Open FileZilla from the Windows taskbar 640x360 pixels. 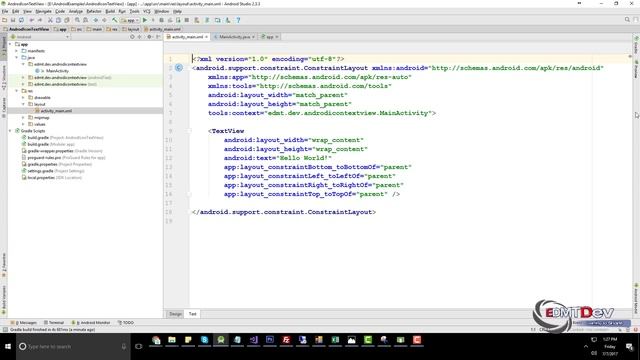tap(286, 340)
